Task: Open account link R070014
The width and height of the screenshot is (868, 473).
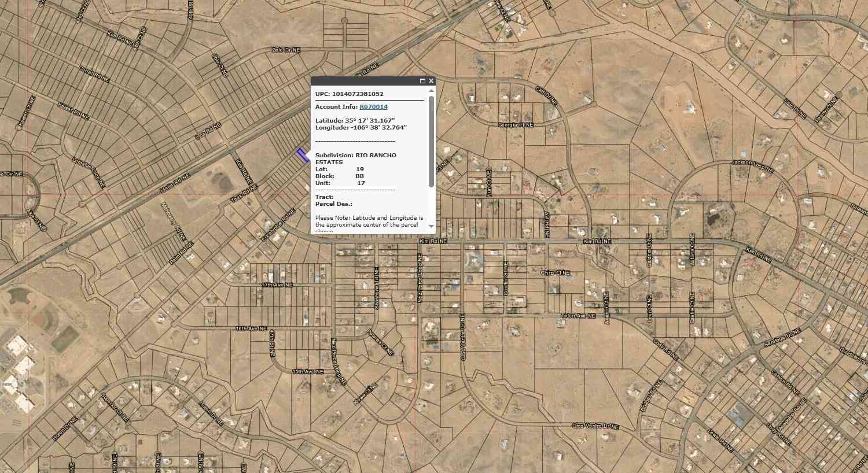Action: pos(373,107)
